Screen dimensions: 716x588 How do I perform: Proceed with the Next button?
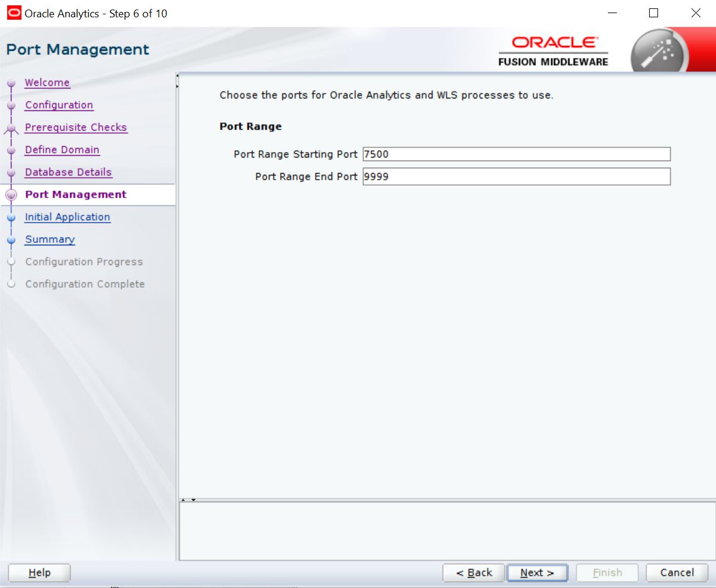click(x=537, y=572)
